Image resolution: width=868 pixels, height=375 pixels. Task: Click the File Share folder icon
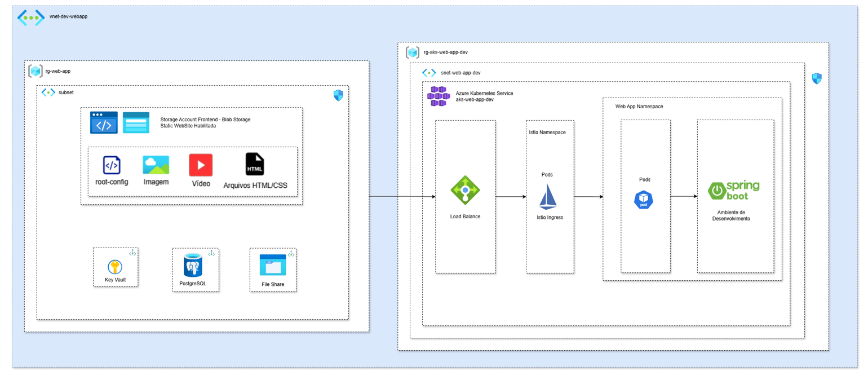click(273, 265)
